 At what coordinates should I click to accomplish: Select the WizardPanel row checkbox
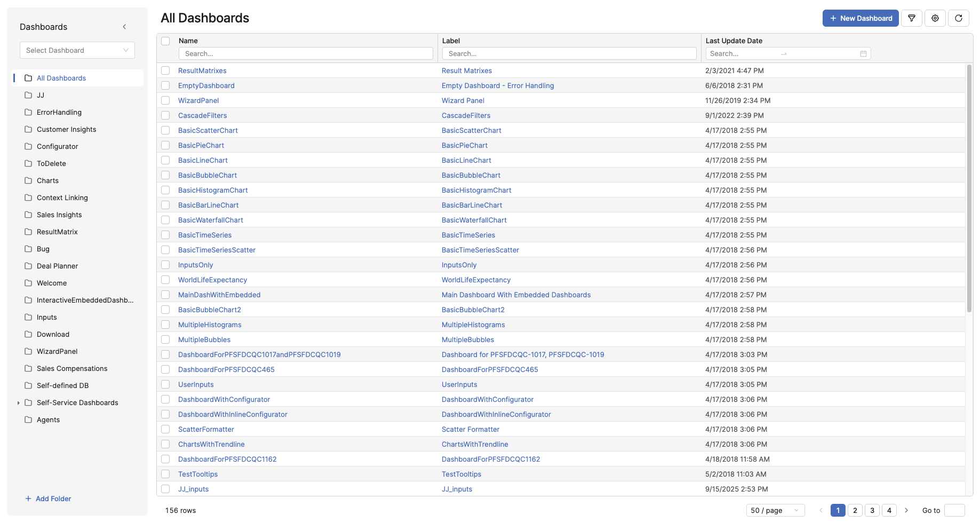pyautogui.click(x=165, y=100)
